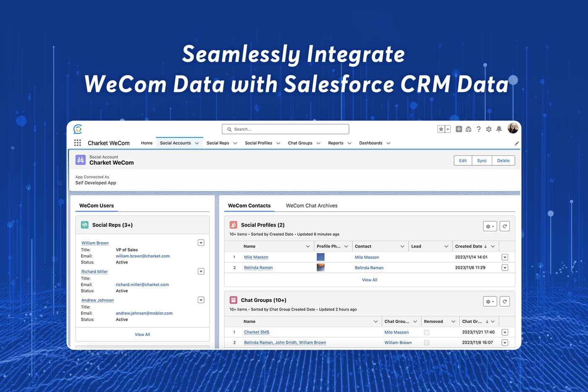Expand Dashboards tab dropdown arrow
588x392 pixels.
388,143
